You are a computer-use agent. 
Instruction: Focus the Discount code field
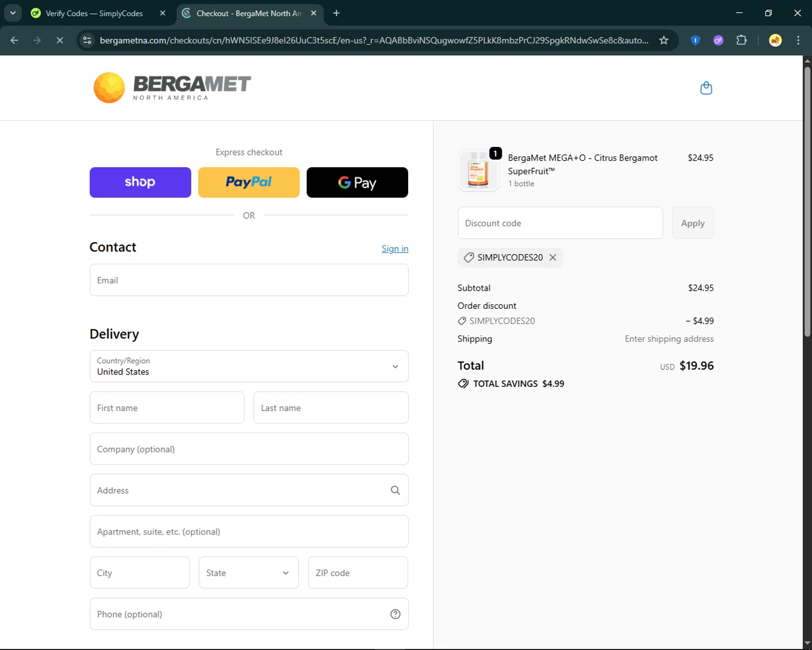point(560,223)
